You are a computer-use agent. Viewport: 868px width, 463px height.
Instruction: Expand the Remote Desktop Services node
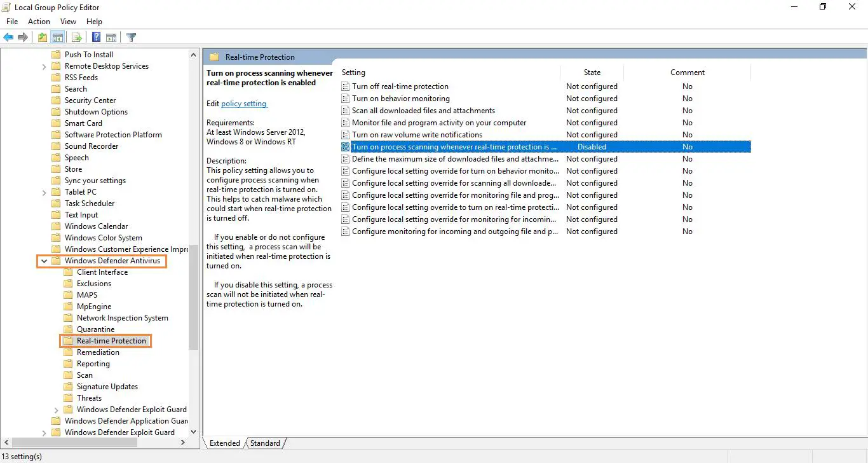[44, 66]
